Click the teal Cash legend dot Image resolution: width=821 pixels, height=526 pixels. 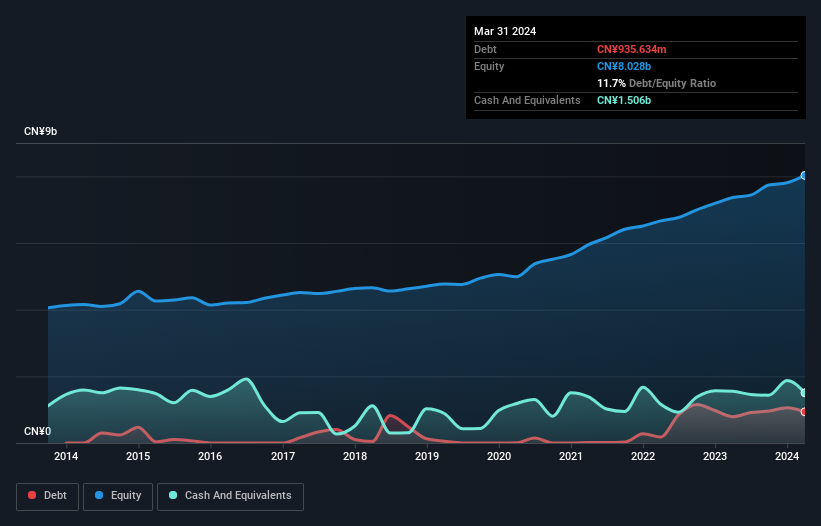click(173, 495)
